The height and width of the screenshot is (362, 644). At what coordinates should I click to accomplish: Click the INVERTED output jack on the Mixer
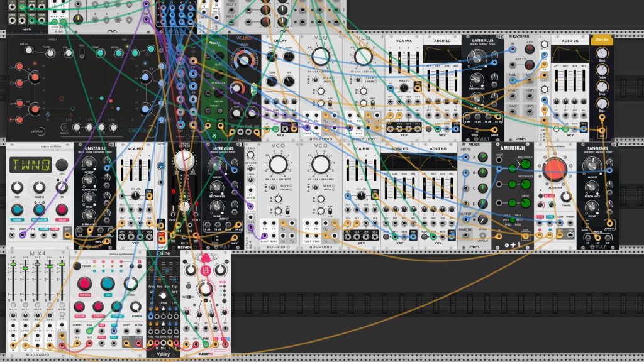coord(465,236)
